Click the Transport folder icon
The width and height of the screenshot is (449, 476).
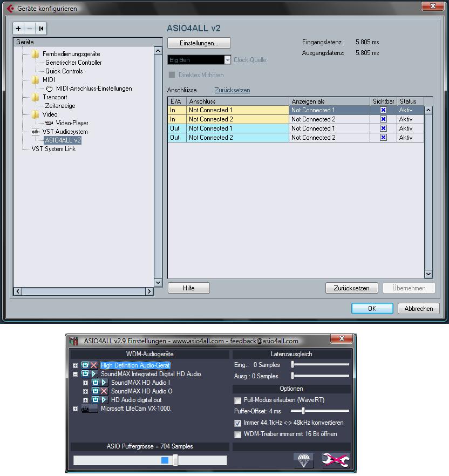point(35,97)
